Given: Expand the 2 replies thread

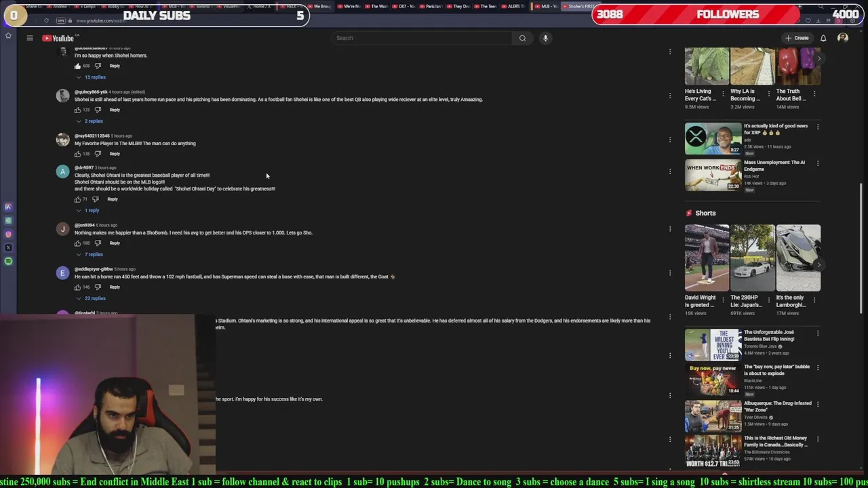Looking at the screenshot, I should pos(90,121).
